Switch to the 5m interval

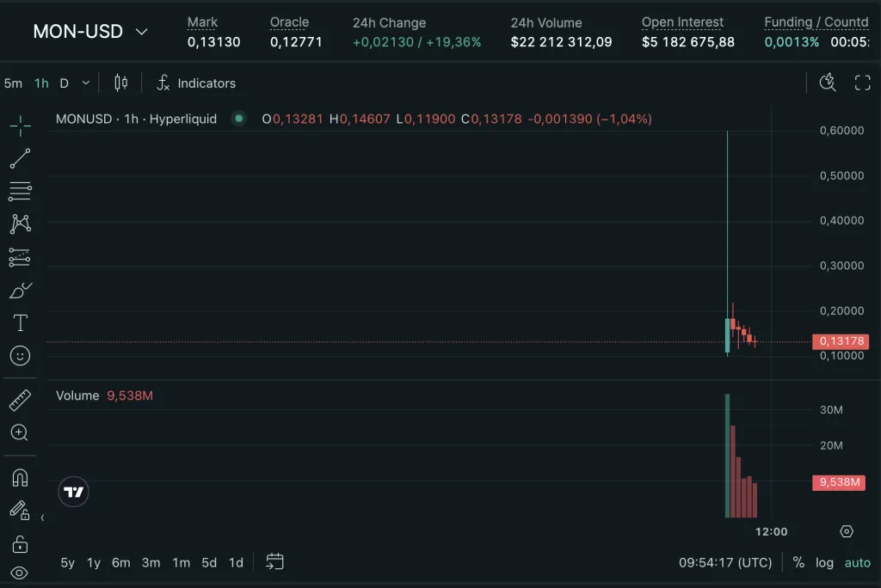[13, 83]
